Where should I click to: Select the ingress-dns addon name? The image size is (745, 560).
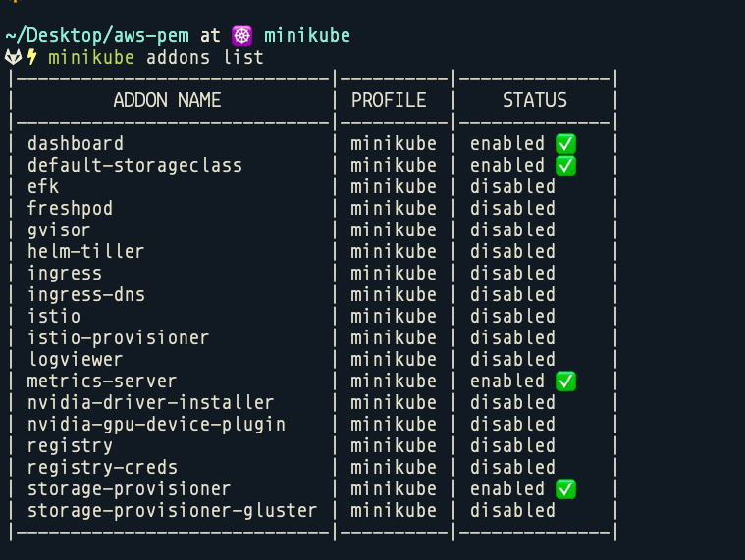coord(86,295)
